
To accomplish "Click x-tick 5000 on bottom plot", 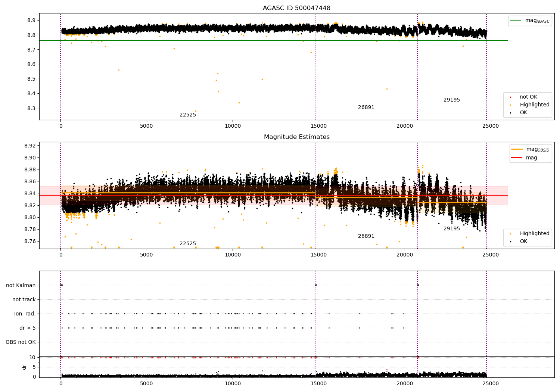I will [x=146, y=383].
